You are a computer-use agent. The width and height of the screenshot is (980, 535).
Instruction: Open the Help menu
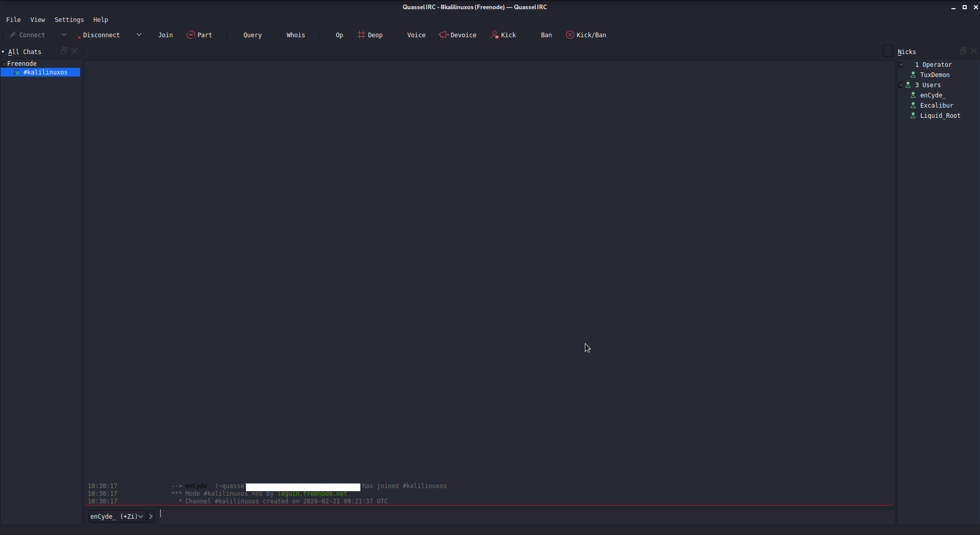tap(101, 20)
